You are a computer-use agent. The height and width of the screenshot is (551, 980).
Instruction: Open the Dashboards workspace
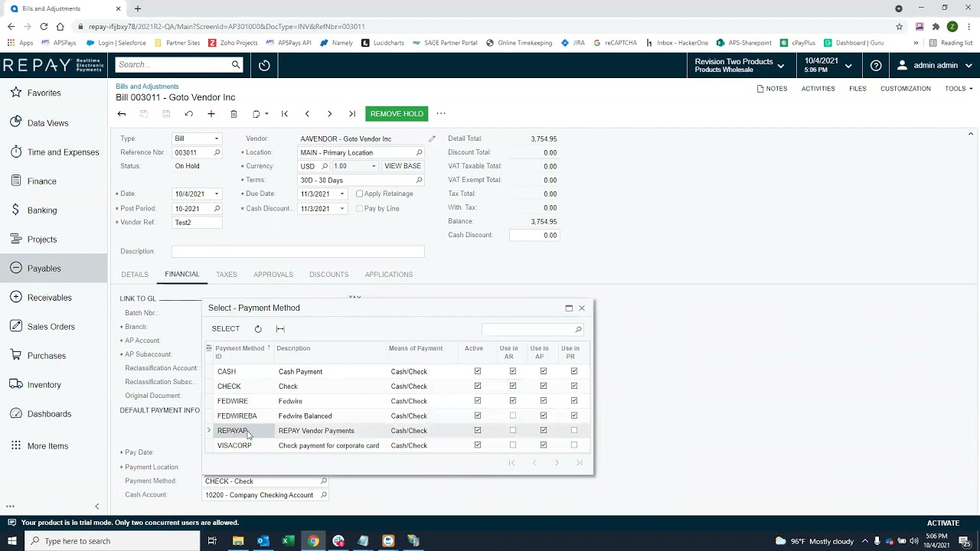tap(49, 414)
